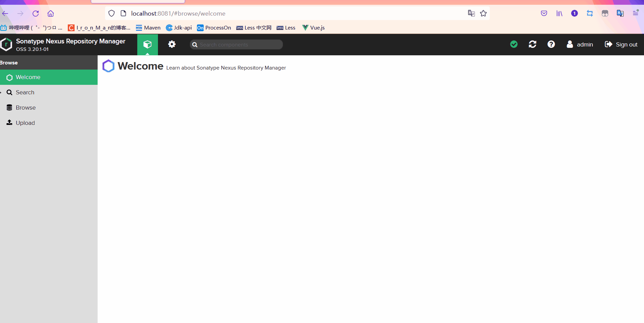Click the Sign out button

[621, 44]
